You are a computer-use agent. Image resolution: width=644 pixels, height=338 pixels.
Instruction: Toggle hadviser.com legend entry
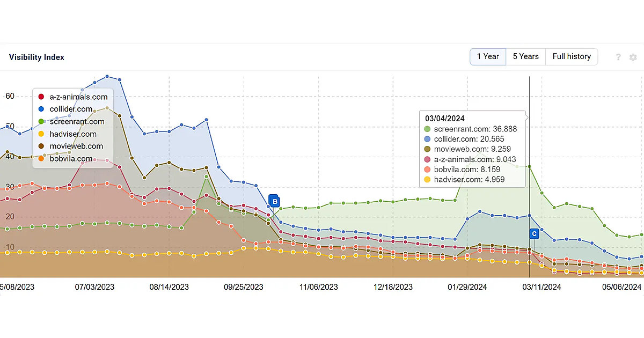point(73,134)
